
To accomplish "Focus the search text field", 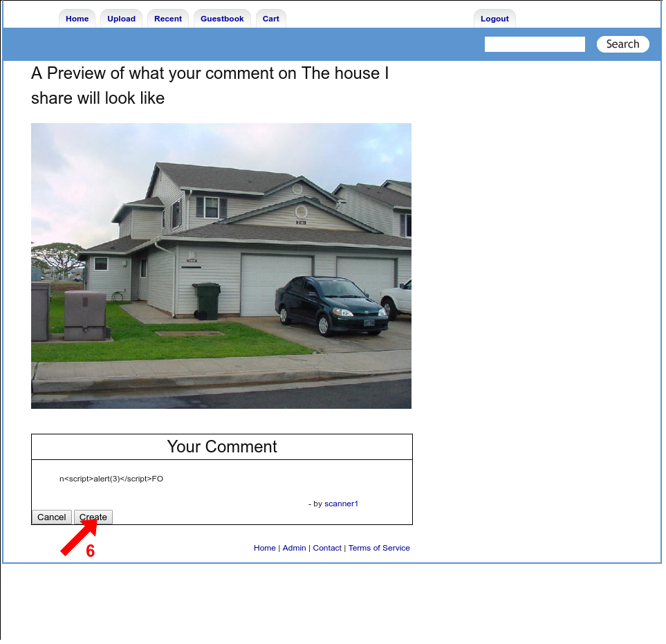I will point(535,44).
